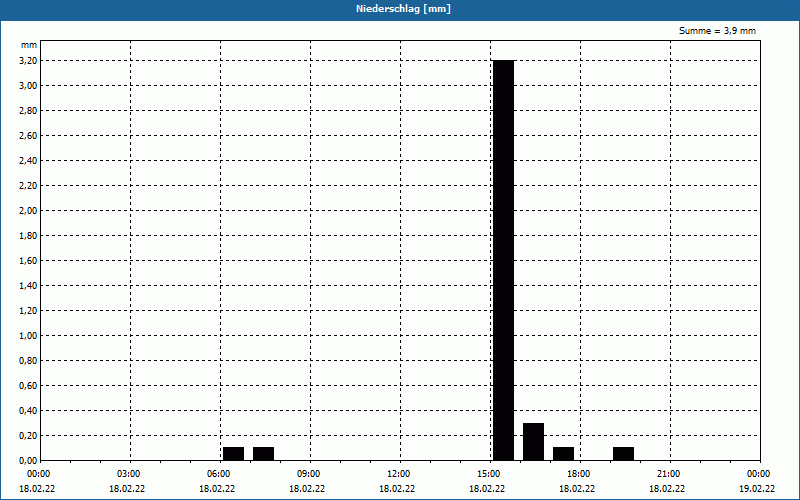This screenshot has height=500, width=800.
Task: Click the '21:00' time axis label
Action: [670, 474]
